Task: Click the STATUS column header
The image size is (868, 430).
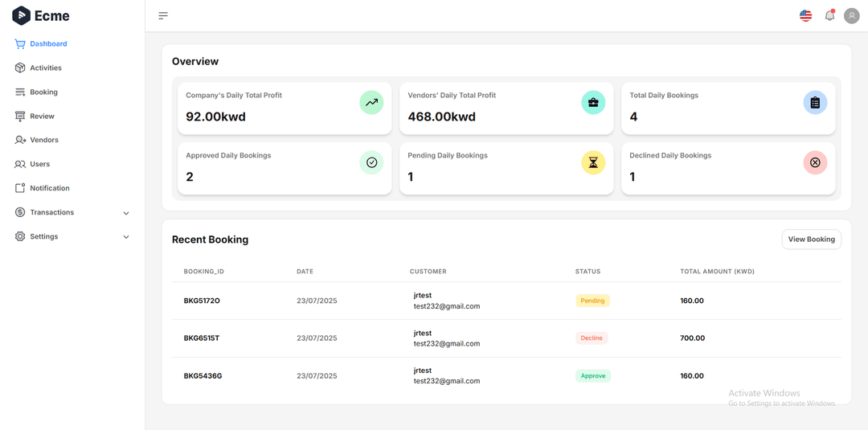Action: click(x=588, y=272)
